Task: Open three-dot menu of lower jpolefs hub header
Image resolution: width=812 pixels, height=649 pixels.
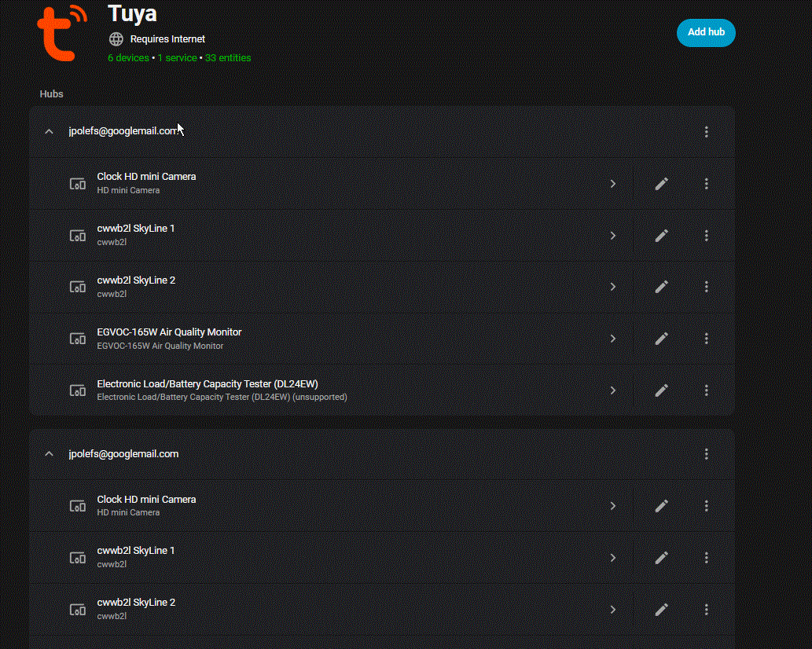Action: pyautogui.click(x=707, y=454)
